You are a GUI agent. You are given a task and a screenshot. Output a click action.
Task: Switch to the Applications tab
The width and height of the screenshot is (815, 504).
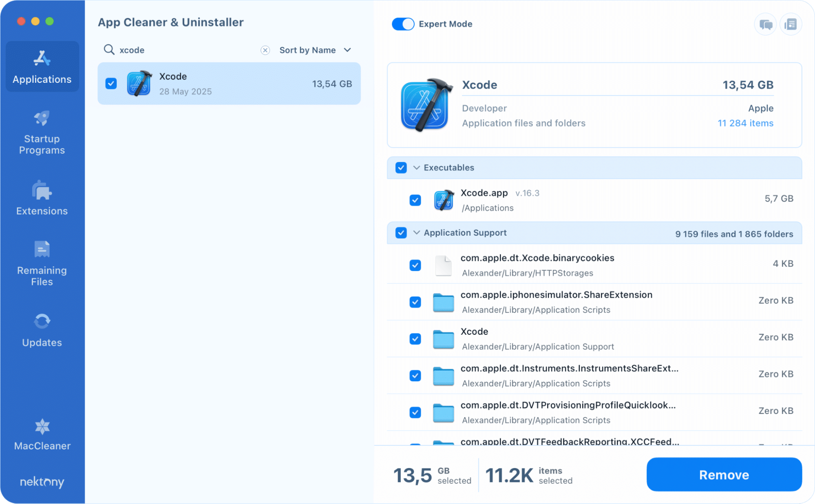click(x=42, y=67)
